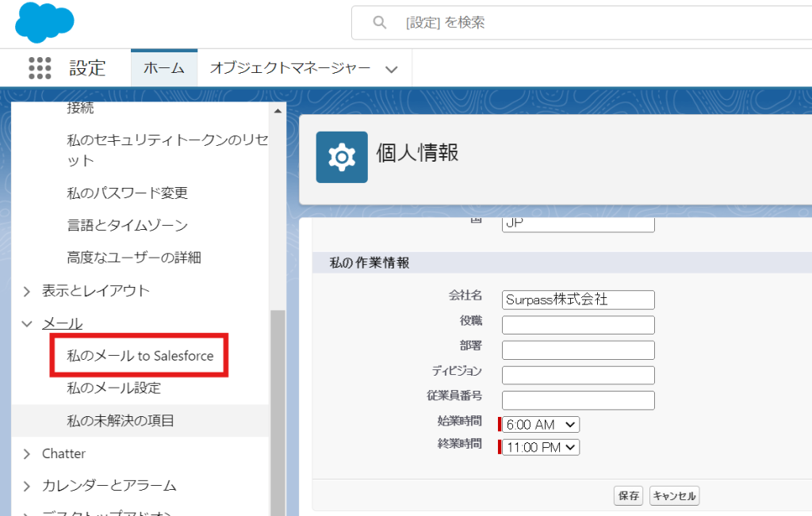Select 私のメール設定 in sidebar
Screen dimensions: 812x516
click(x=114, y=388)
